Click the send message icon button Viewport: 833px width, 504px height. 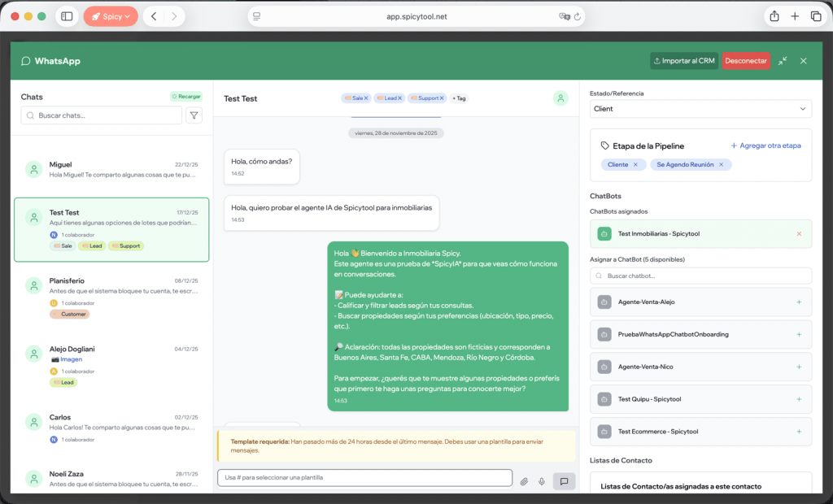pos(563,481)
